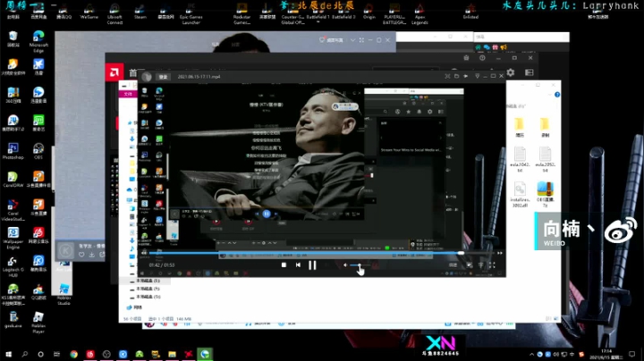Open Roblox Studio desktop shortcut
Image resolution: width=644 pixels, height=361 pixels.
(x=64, y=295)
